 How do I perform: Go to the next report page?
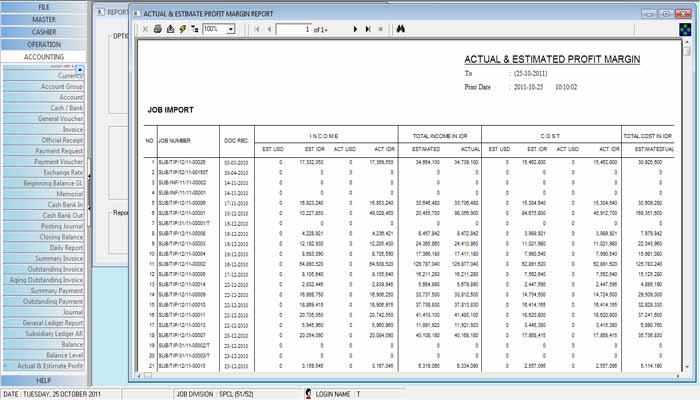coord(355,30)
